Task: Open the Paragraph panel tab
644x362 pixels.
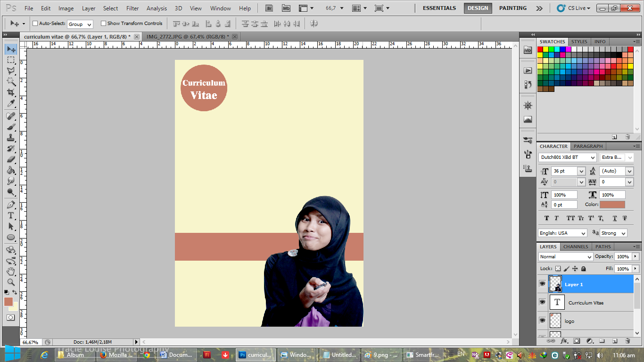Action: (588, 146)
